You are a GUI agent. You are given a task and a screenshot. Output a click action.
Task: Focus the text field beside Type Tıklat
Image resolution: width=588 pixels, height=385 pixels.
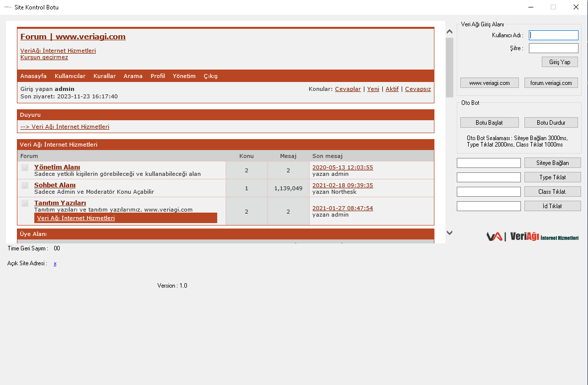(x=489, y=177)
